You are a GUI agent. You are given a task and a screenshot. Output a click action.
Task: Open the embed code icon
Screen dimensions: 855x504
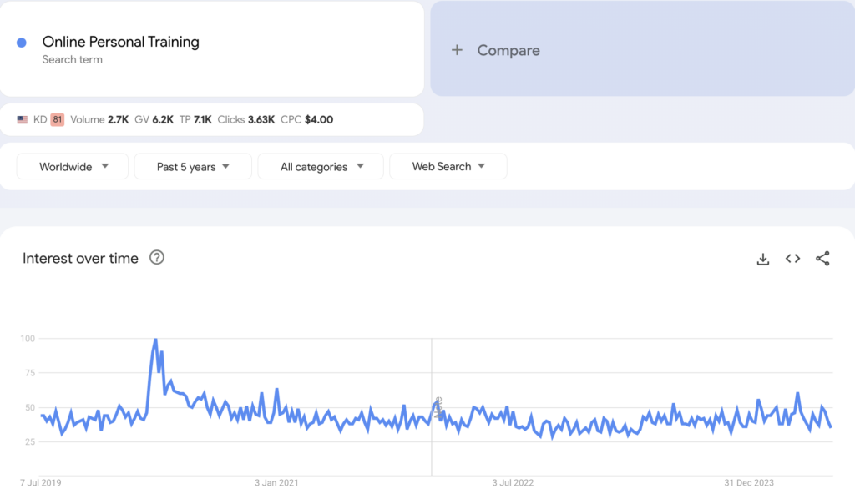[x=792, y=259]
